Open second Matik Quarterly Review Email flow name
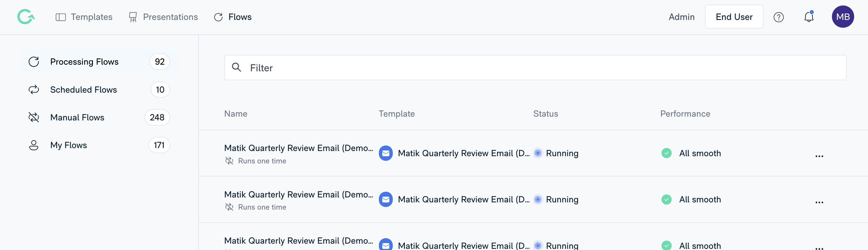868x250 pixels. pyautogui.click(x=299, y=195)
